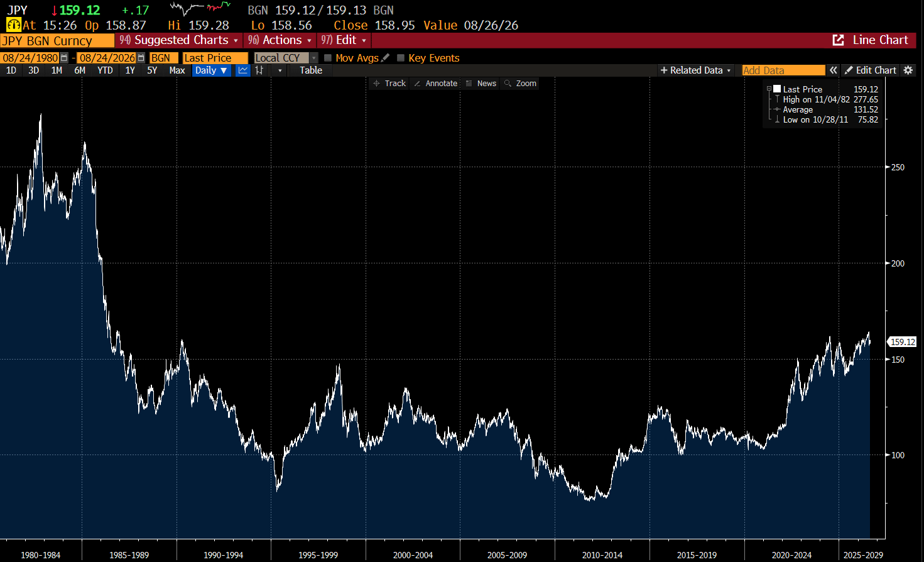Image resolution: width=924 pixels, height=562 pixels.
Task: Select the 1M time range
Action: 57,70
